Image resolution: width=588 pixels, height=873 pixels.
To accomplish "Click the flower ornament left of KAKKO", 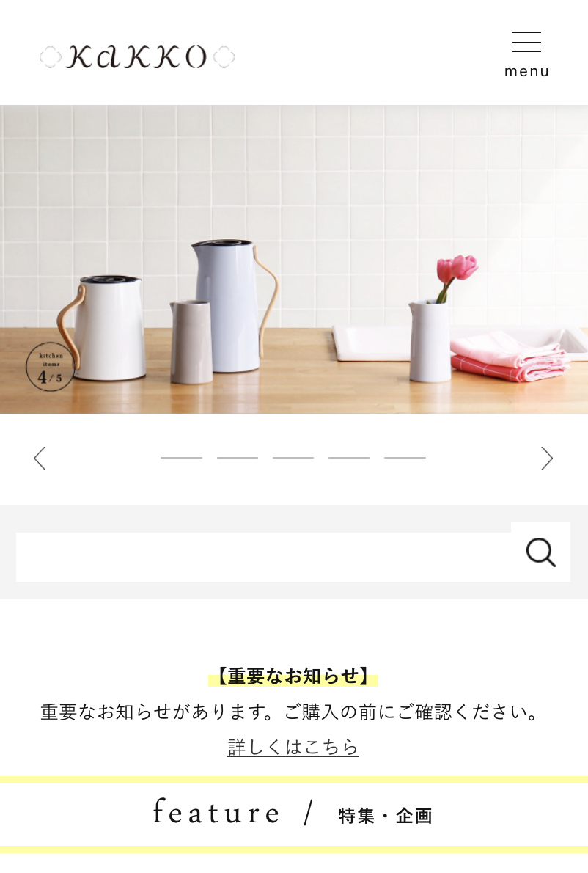I will pos(50,57).
